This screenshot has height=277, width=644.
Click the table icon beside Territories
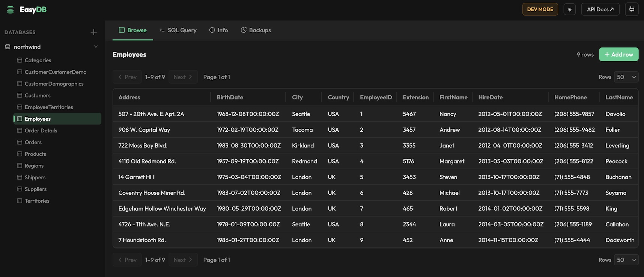tap(20, 201)
